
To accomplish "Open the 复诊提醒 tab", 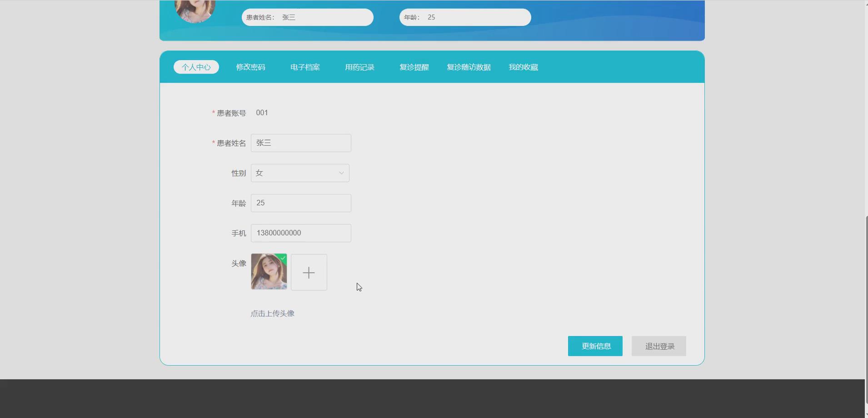I will [414, 67].
